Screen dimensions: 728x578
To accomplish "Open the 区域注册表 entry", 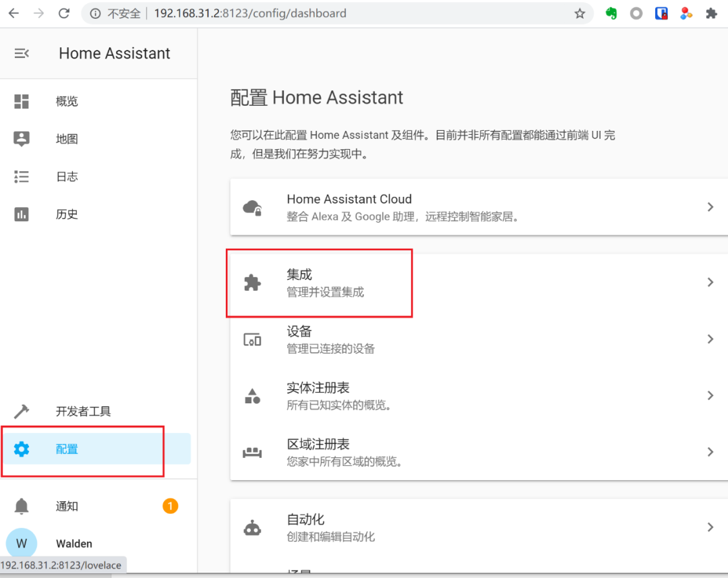I will click(x=479, y=452).
